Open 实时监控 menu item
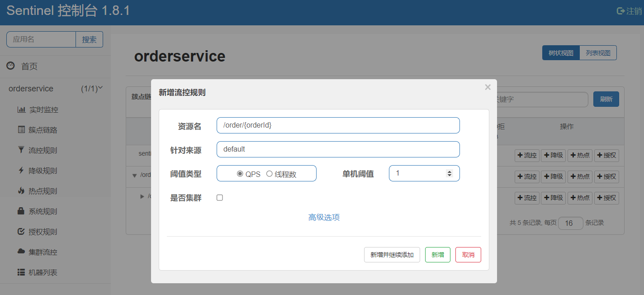Viewport: 644px width, 295px height. pyautogui.click(x=43, y=109)
